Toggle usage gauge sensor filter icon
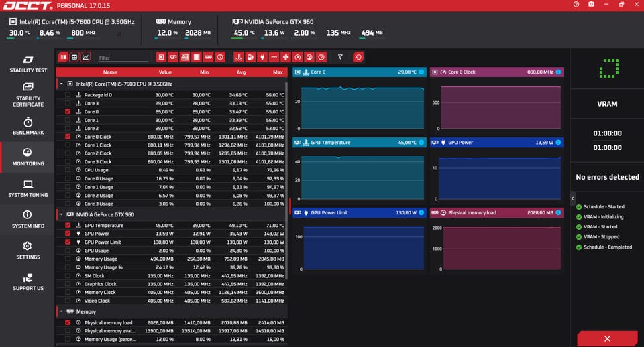 click(x=310, y=57)
